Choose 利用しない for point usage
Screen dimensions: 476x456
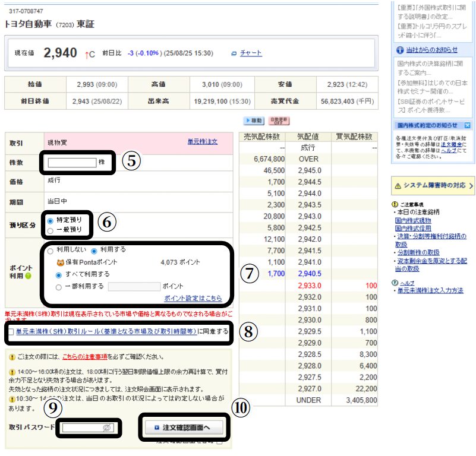click(51, 250)
